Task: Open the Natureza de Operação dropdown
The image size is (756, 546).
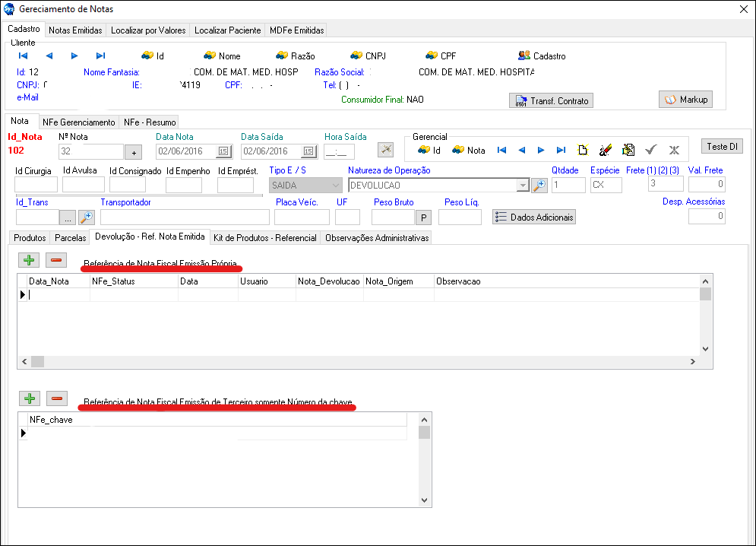Action: [x=522, y=185]
